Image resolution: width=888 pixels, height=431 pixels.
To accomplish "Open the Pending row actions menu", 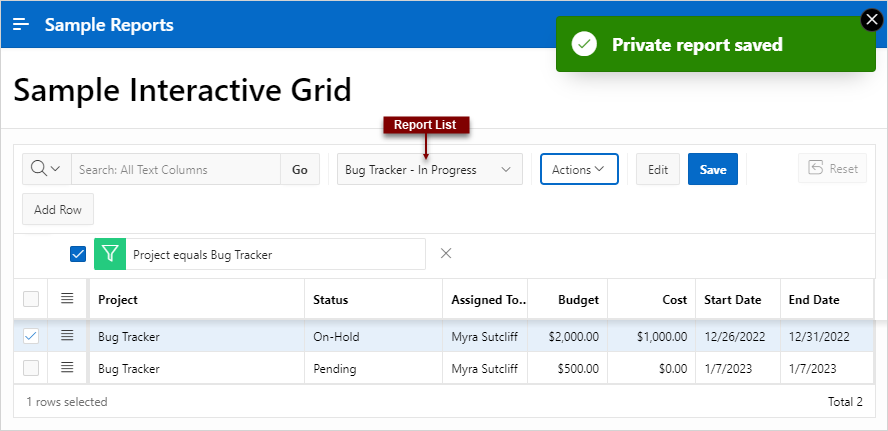I will pos(67,368).
